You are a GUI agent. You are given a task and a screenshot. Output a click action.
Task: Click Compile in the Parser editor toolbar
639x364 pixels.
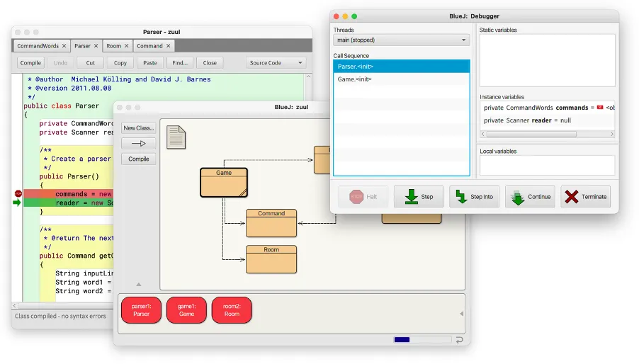click(30, 63)
